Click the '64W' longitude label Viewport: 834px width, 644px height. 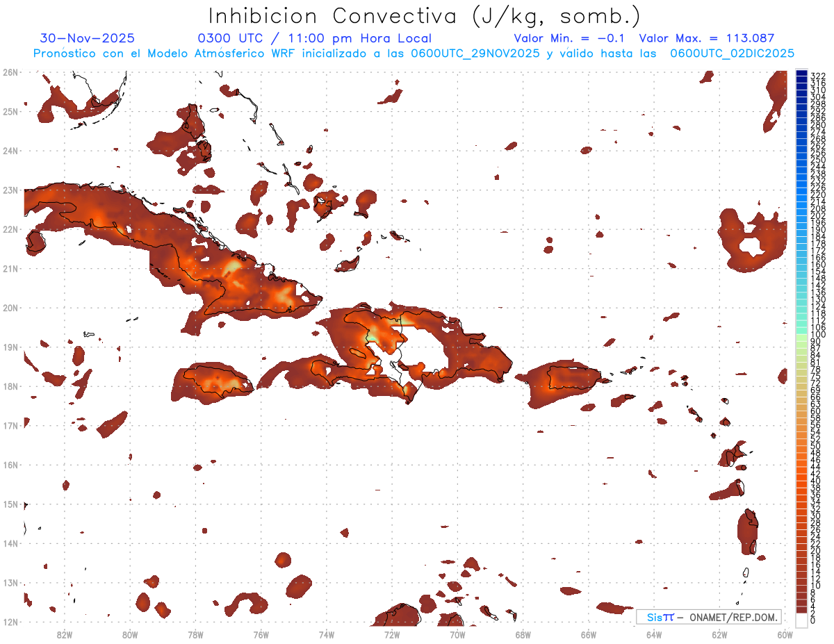click(x=654, y=634)
